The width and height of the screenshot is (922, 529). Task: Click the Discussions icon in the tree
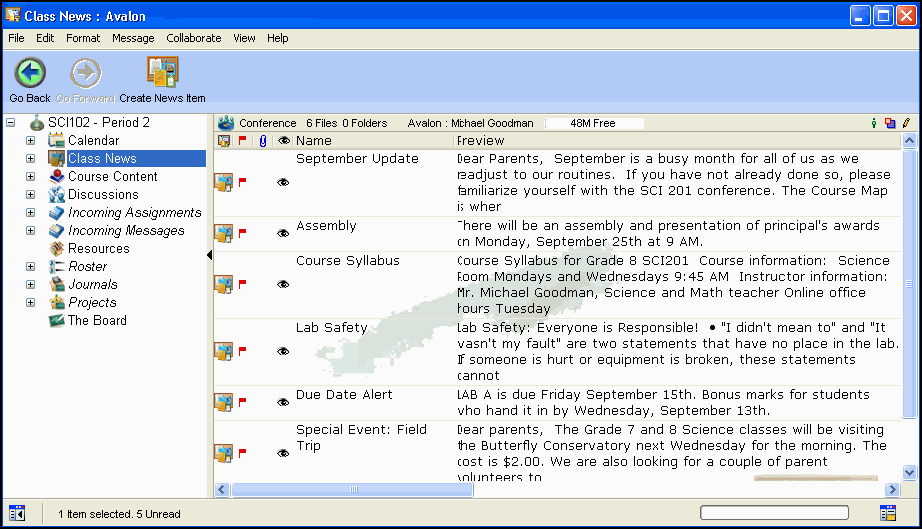click(57, 195)
